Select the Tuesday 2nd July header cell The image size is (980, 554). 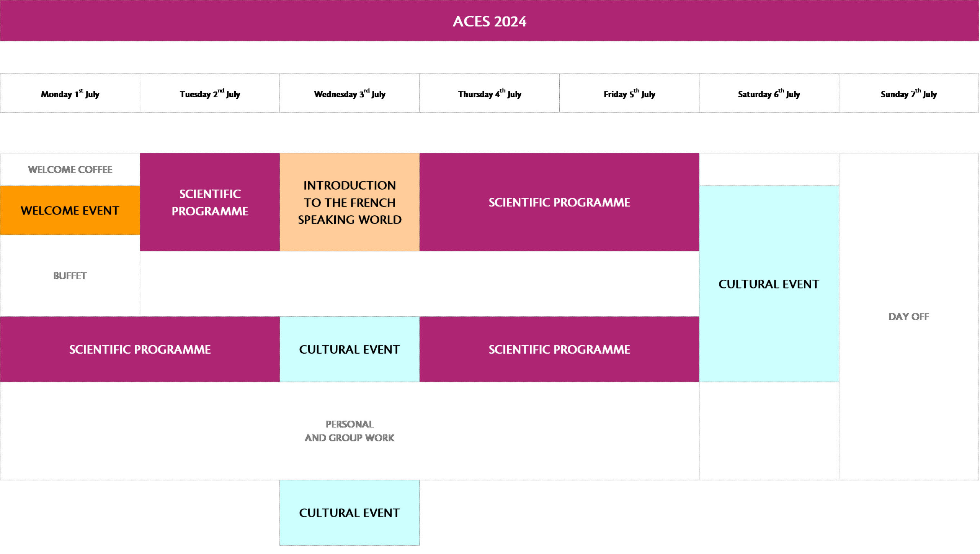click(x=210, y=93)
